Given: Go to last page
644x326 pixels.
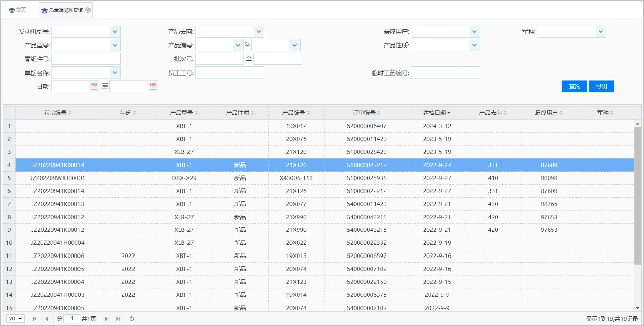Looking at the screenshot, I should tap(118, 319).
